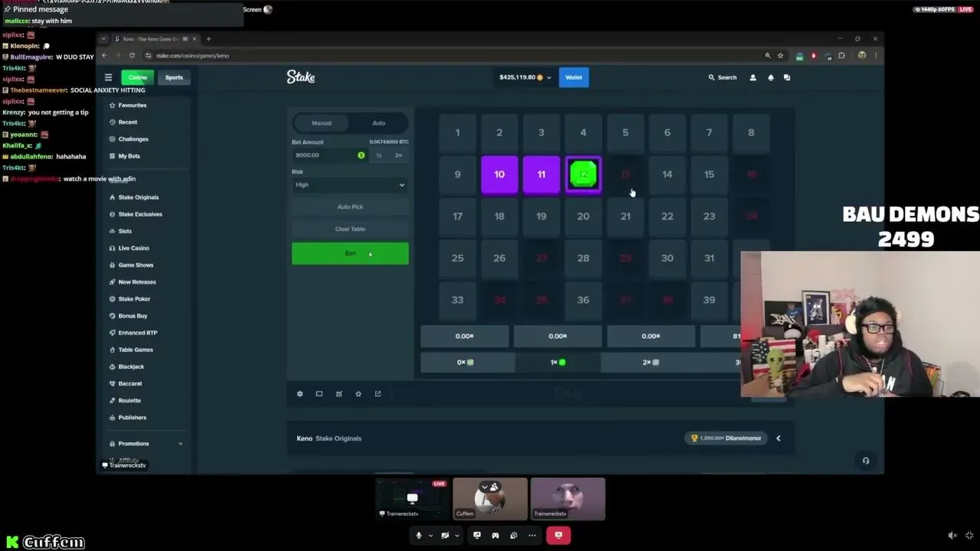Image resolution: width=980 pixels, height=551 pixels.
Task: Click the Clear Table button
Action: pos(350,229)
